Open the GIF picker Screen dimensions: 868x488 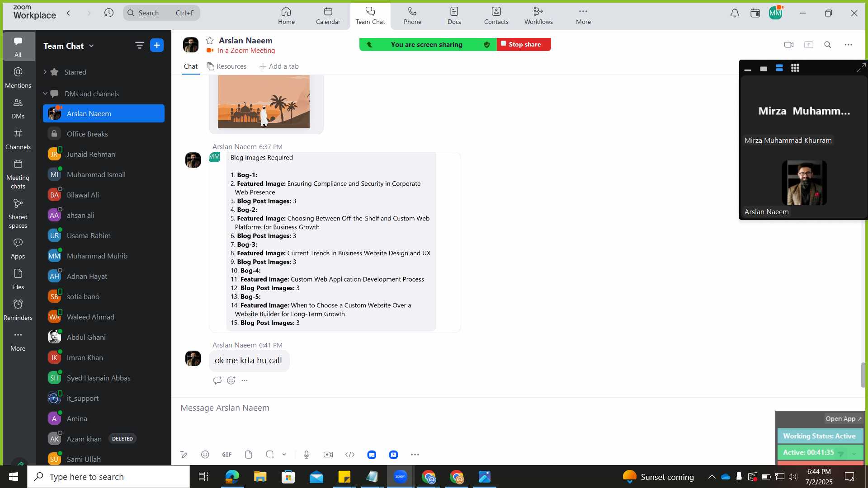(227, 455)
